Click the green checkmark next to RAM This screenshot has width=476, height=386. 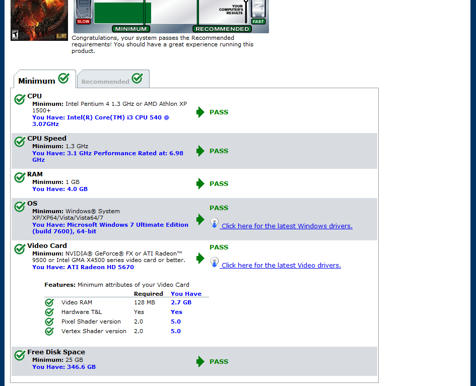(x=20, y=177)
